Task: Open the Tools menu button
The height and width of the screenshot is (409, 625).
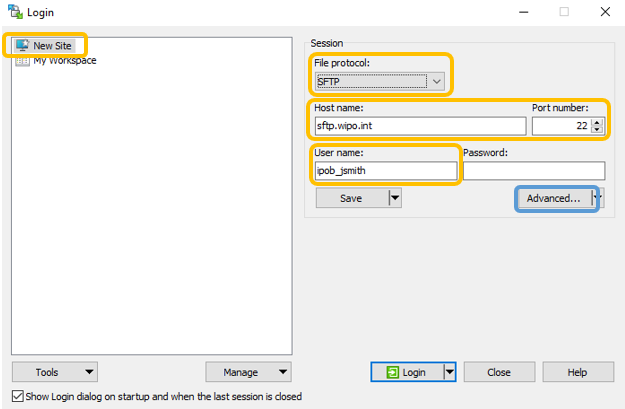Action: [x=55, y=372]
